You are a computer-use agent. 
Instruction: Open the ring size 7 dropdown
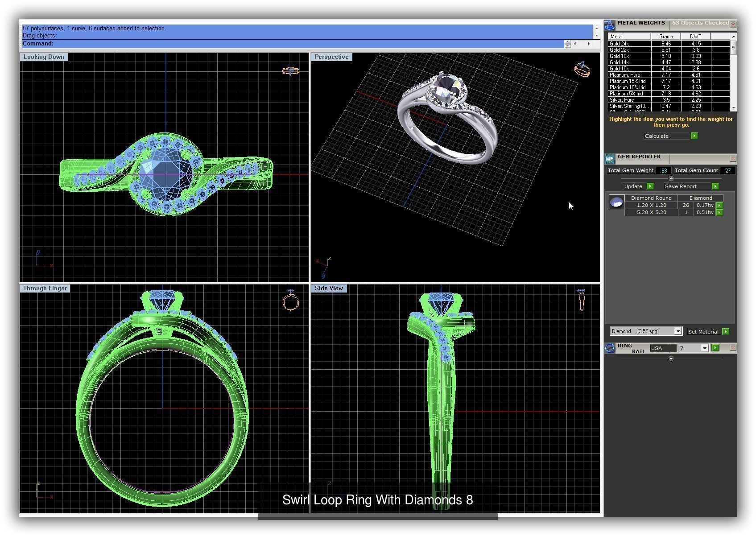(x=704, y=348)
